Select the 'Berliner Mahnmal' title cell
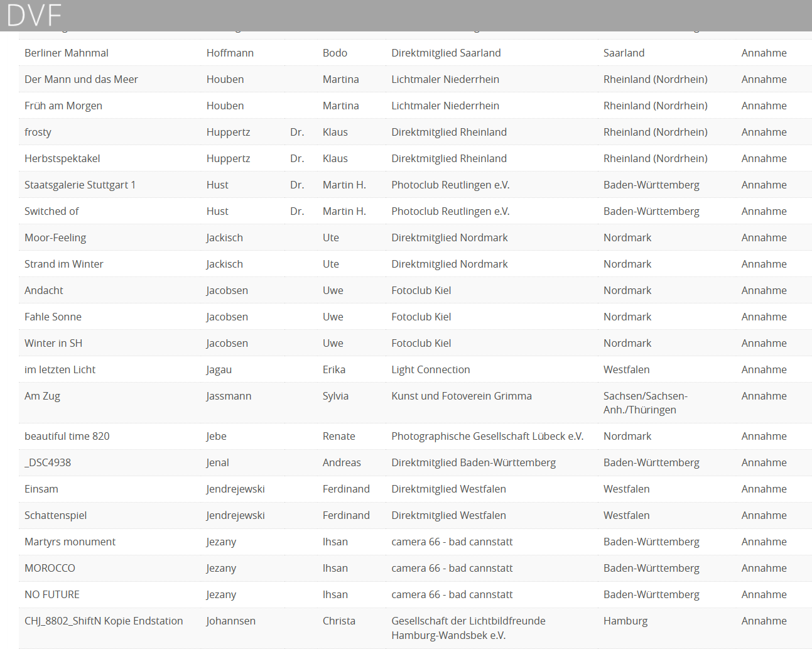This screenshot has width=812, height=649. [67, 53]
